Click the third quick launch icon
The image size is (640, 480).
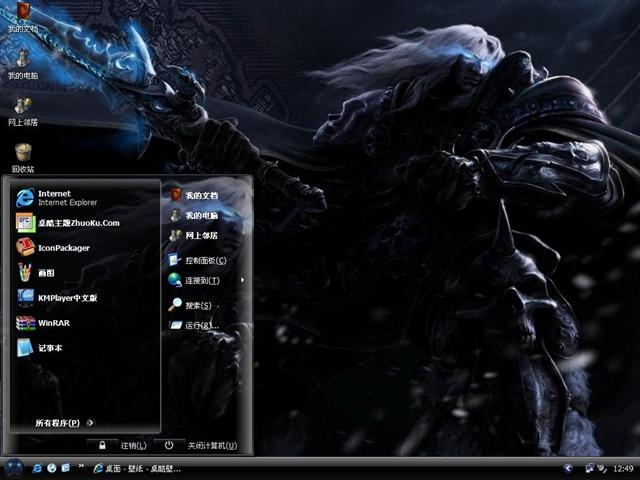[66, 468]
